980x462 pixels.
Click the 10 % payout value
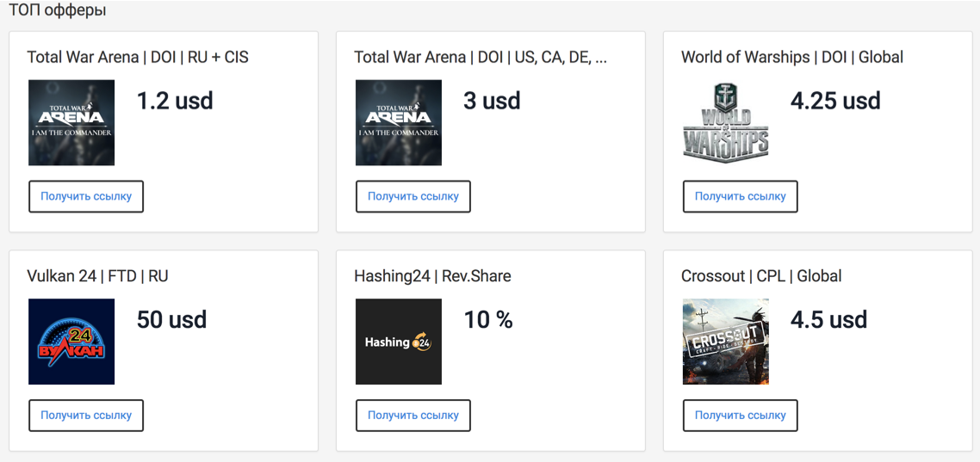click(488, 320)
